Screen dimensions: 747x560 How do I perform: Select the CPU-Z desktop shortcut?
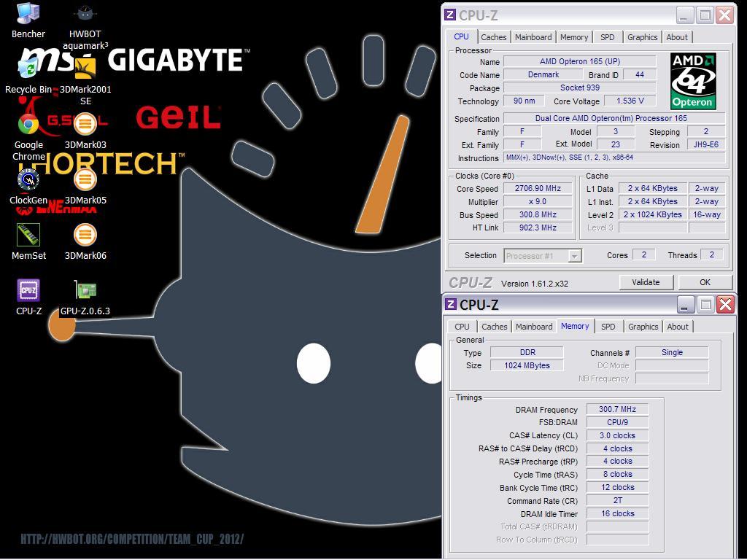(28, 297)
